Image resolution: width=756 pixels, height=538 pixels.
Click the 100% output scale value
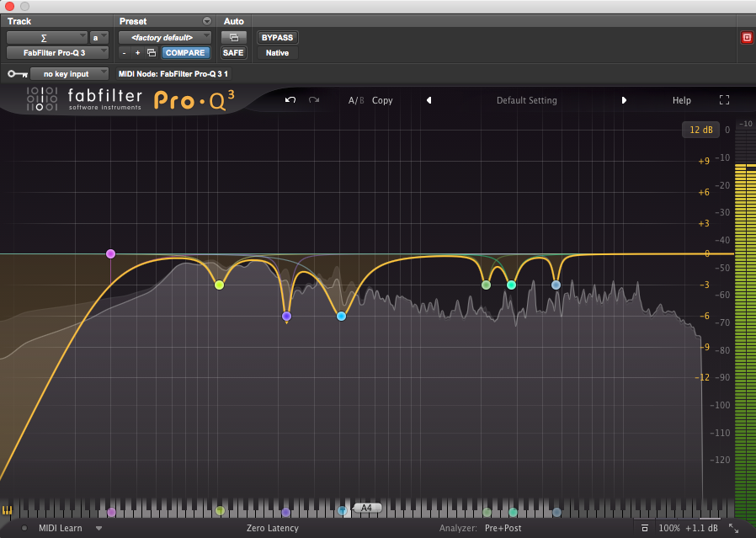669,529
